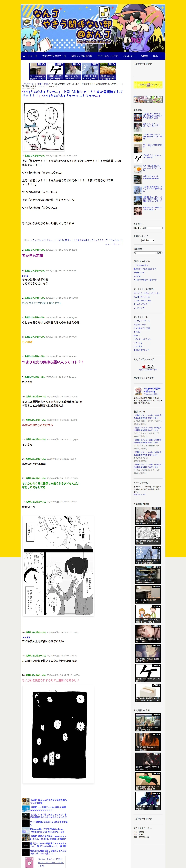Screen dimensions: 186x868
Task: Open 野球猫びいき link
Action: pyautogui.click(x=139, y=273)
